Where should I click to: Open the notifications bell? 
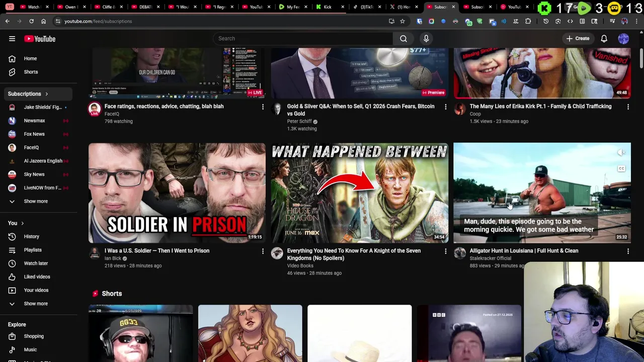[x=604, y=39]
